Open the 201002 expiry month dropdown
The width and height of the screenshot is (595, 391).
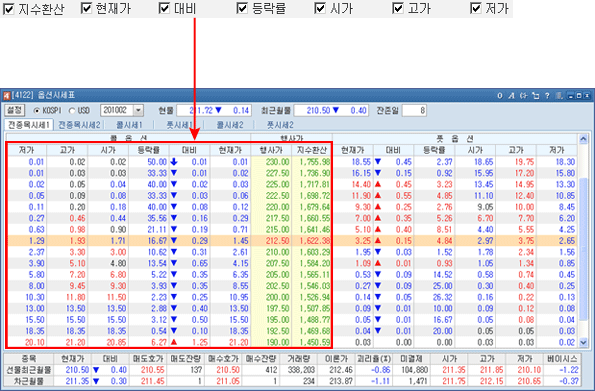click(x=139, y=110)
